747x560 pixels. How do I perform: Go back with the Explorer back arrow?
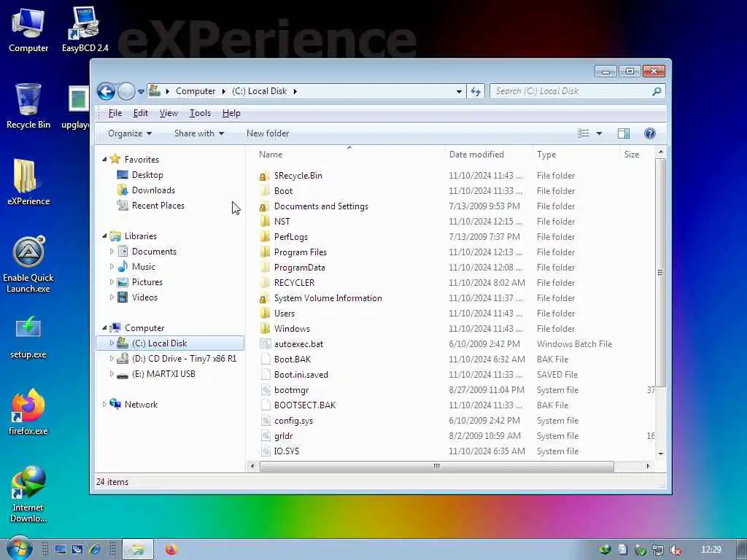pyautogui.click(x=106, y=91)
